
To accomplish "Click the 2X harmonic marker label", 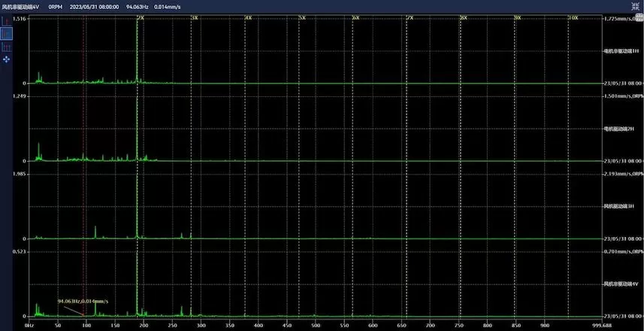I will tap(142, 17).
